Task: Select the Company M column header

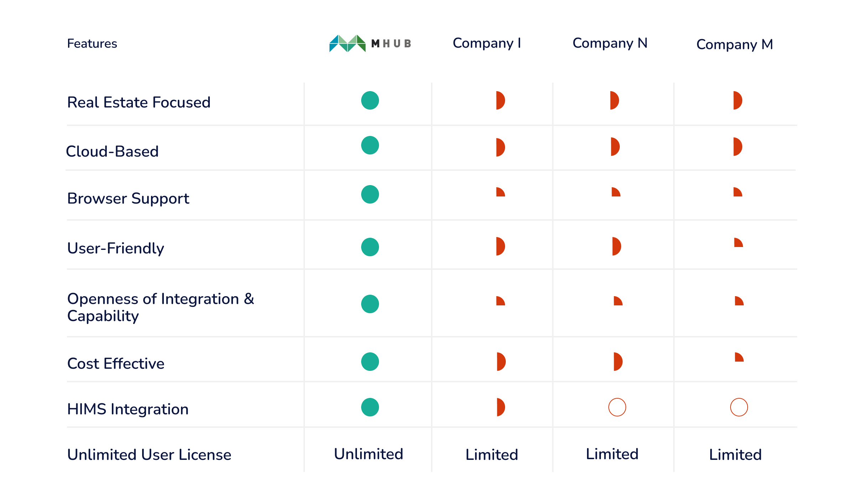Action: click(x=734, y=44)
